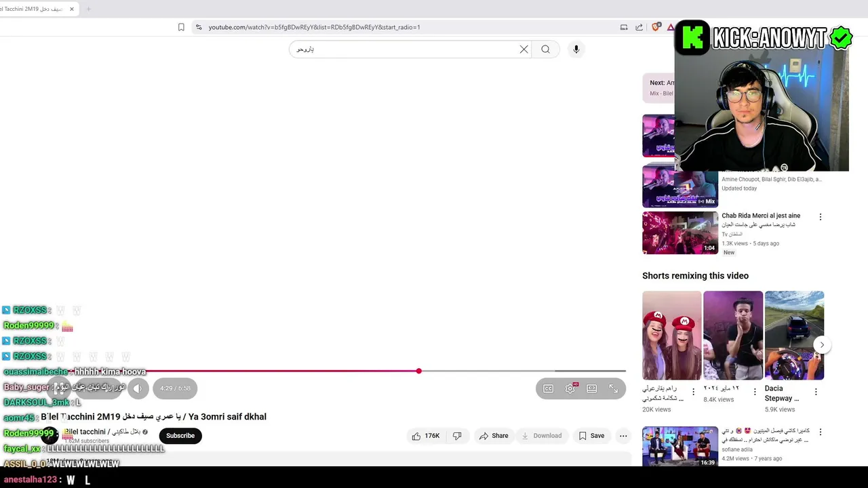The image size is (868, 488).
Task: Open Bilel tacchini channel name link
Action: tap(102, 432)
